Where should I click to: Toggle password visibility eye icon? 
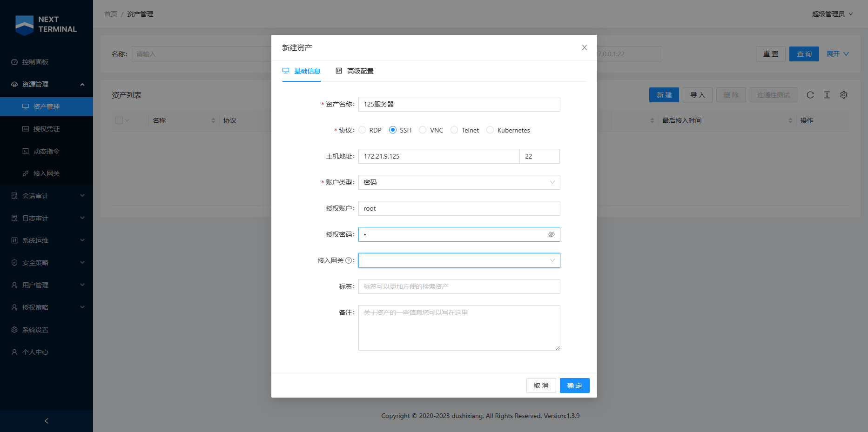(552, 234)
